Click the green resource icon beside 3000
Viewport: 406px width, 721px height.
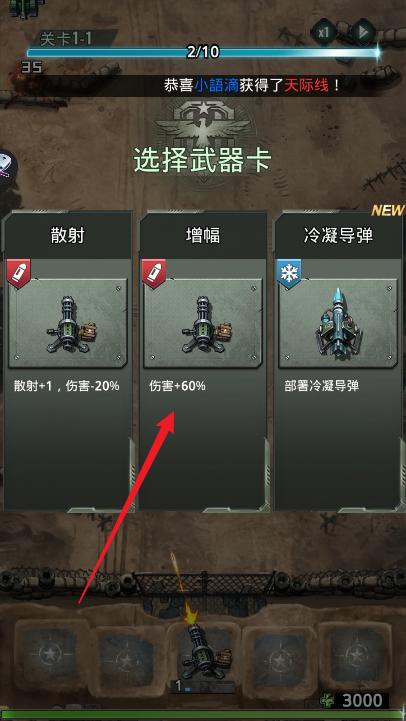[327, 700]
